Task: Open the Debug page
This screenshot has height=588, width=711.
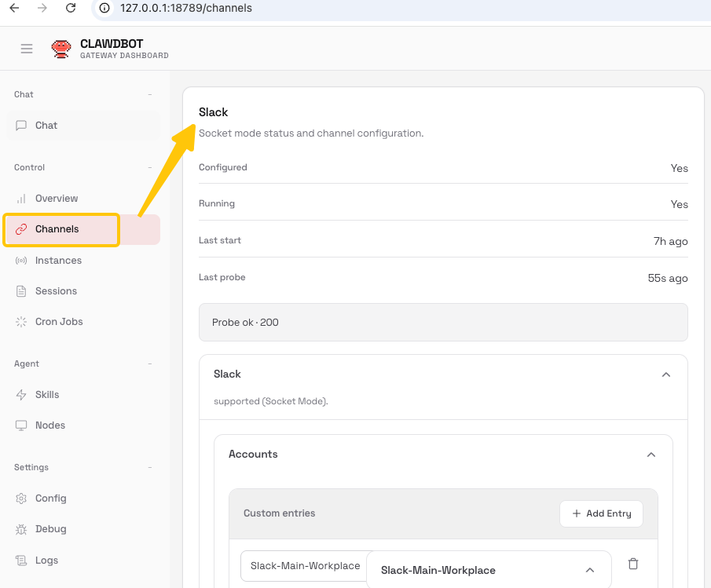Action: click(x=50, y=529)
